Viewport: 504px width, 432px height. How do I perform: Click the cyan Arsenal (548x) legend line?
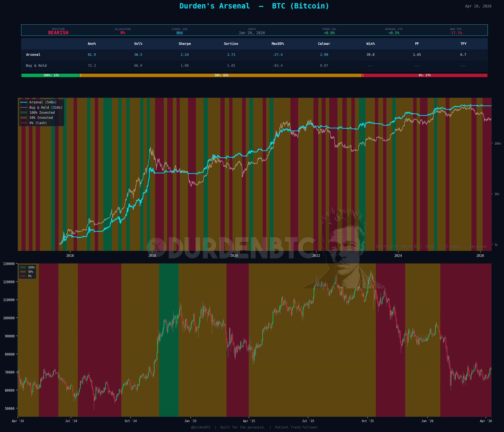tap(24, 102)
